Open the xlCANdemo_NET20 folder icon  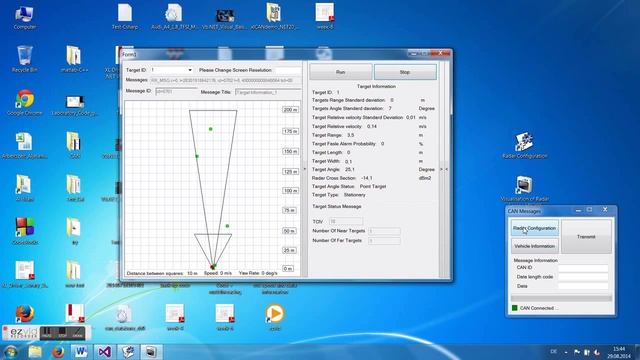(274, 16)
